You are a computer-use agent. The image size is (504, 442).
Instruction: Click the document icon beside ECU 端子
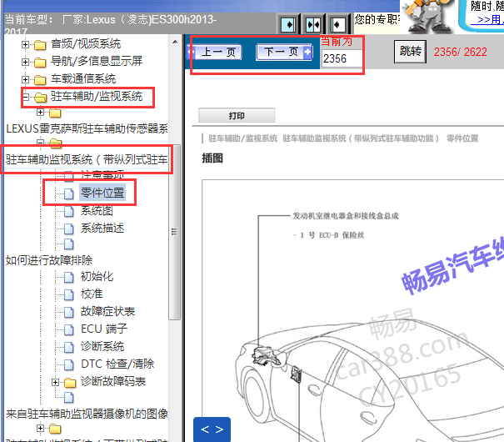68,329
